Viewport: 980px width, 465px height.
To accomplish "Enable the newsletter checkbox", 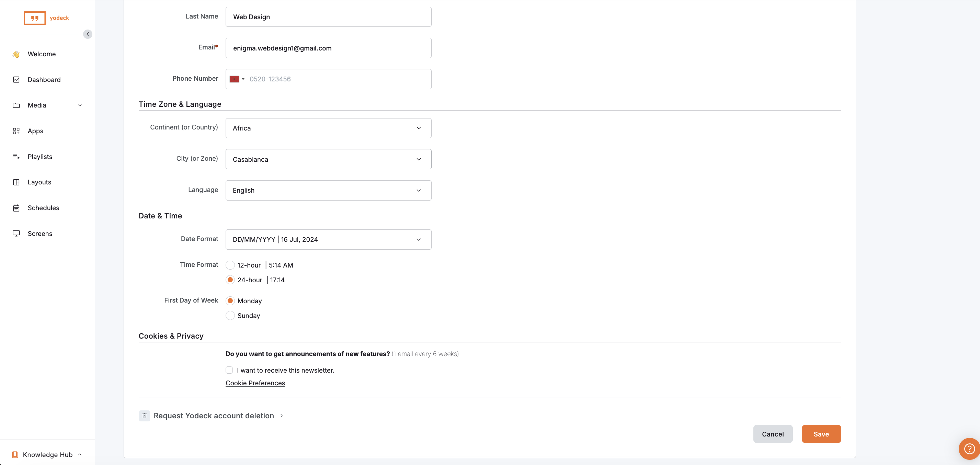I will (x=229, y=370).
